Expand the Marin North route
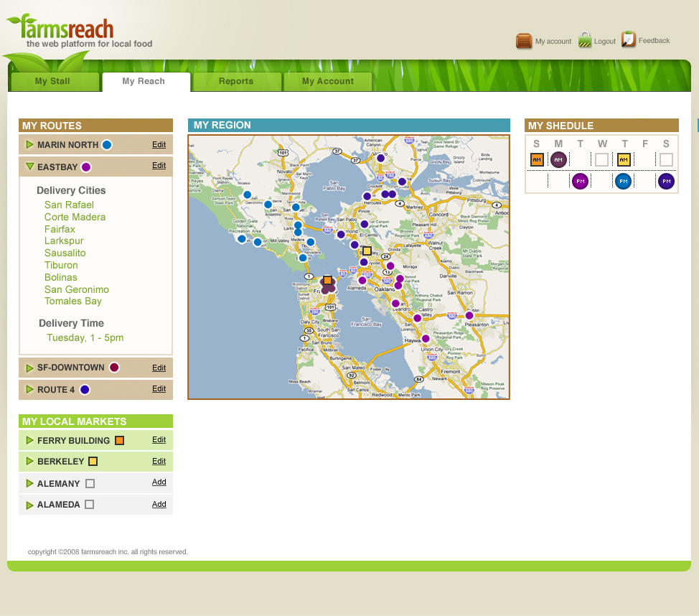 (29, 145)
